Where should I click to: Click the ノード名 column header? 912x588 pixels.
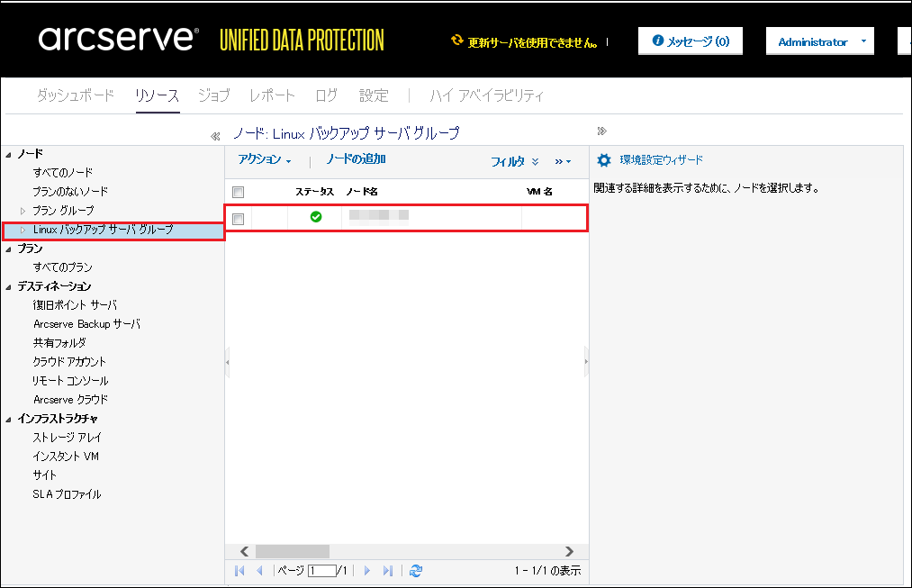[362, 192]
